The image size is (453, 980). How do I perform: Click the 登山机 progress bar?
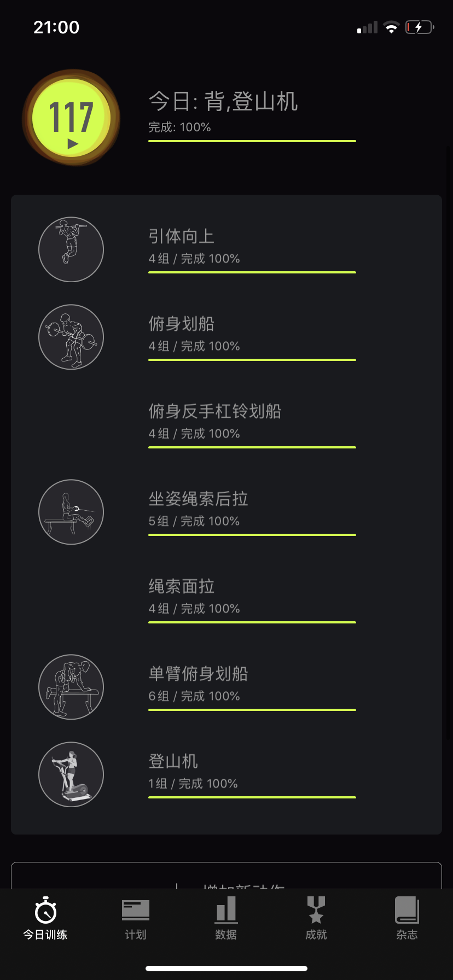[252, 797]
